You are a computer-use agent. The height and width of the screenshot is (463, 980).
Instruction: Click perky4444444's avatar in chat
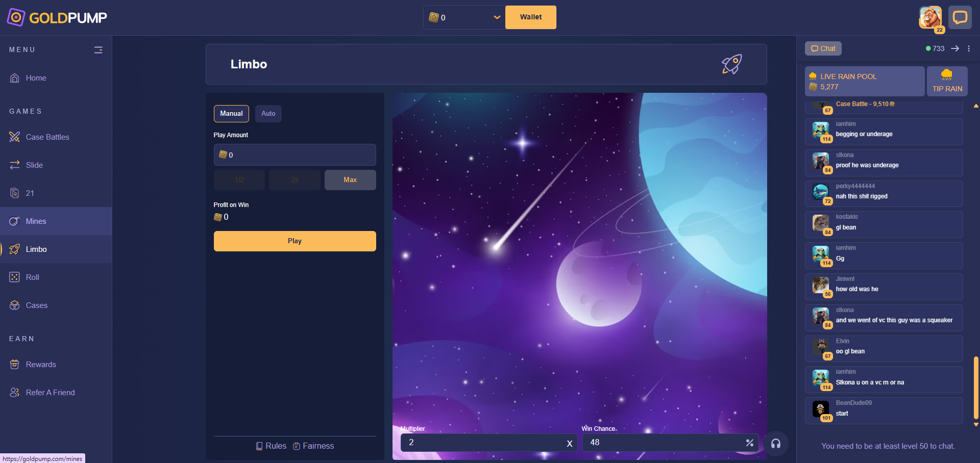pos(821,192)
